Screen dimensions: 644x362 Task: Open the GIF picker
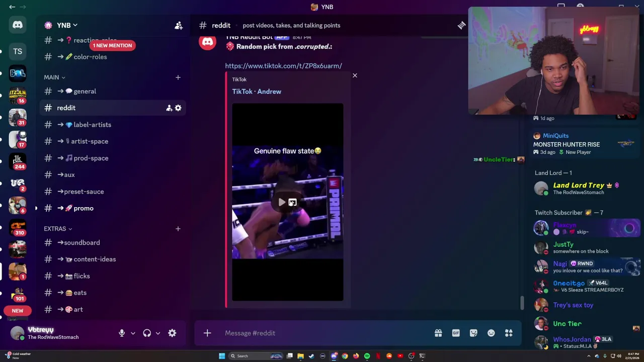[456, 333]
